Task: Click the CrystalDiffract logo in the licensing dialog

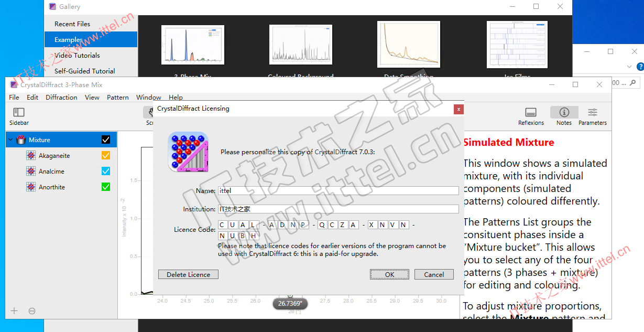Action: [188, 152]
